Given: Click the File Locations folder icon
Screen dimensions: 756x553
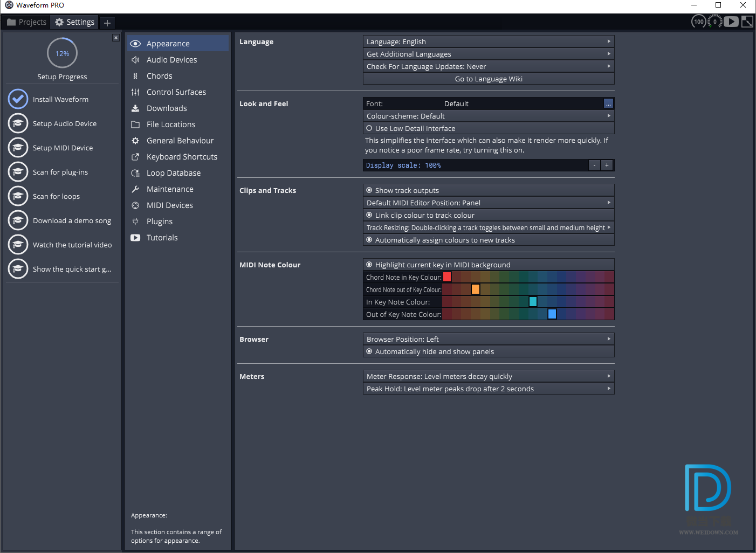Looking at the screenshot, I should point(135,125).
